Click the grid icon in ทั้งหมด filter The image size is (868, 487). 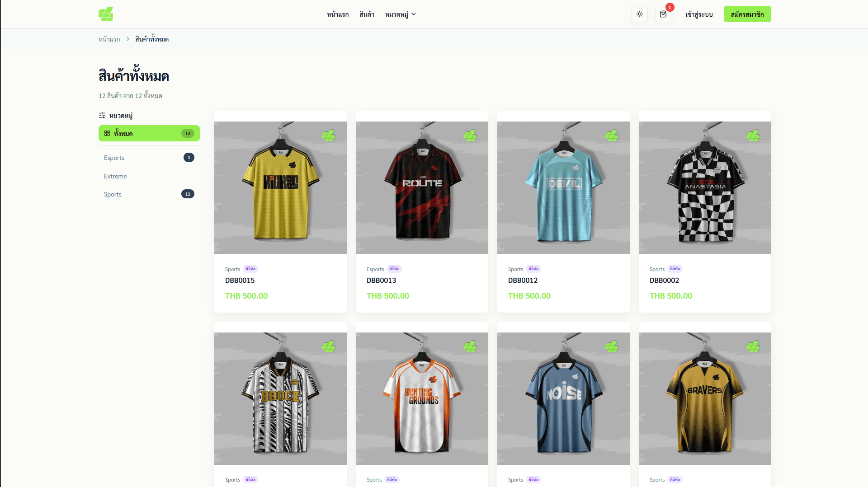tap(107, 133)
